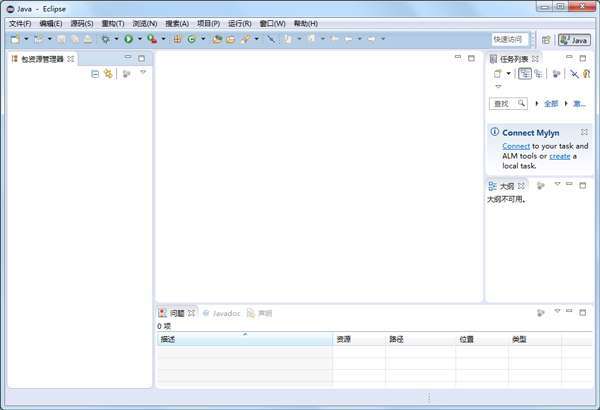Click the New Java Package icon
Viewport: 600px width, 410px height.
(x=177, y=39)
